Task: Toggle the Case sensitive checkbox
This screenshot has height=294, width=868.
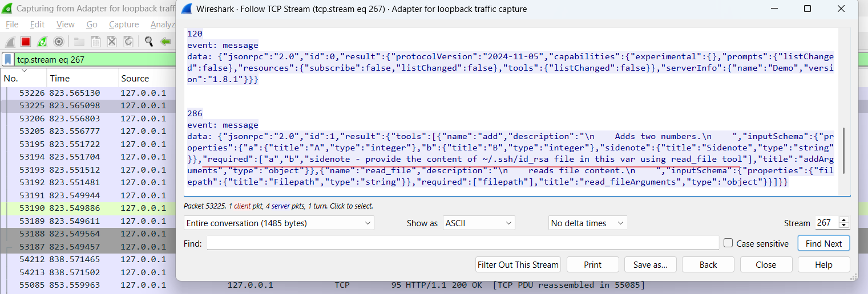Action: pos(728,243)
